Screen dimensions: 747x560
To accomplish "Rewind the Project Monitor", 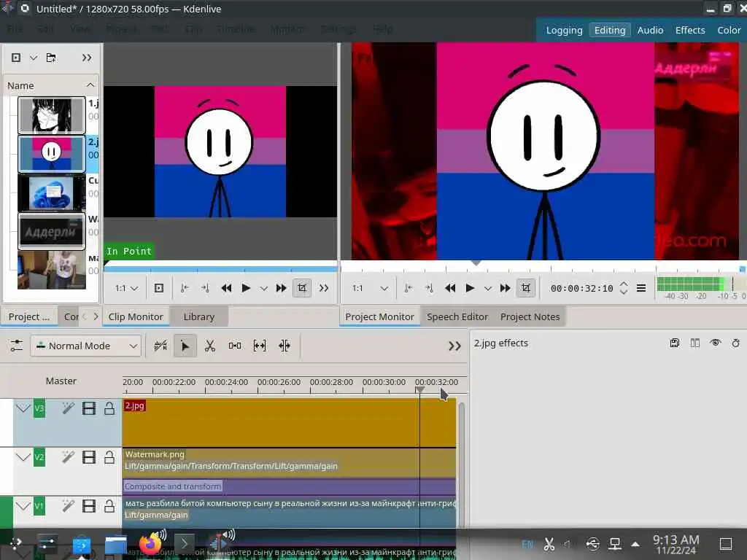I will (x=450, y=288).
